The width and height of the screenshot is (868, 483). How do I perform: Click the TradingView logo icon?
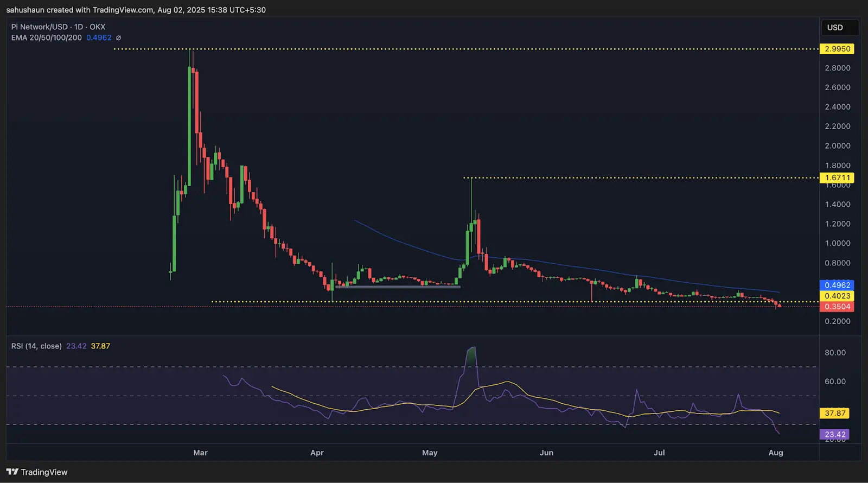(12, 472)
